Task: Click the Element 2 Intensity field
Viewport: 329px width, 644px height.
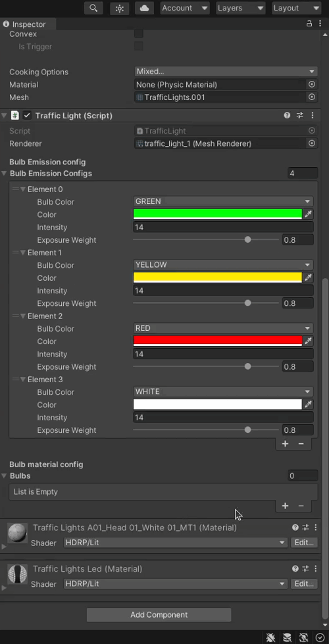Action: coord(223,354)
